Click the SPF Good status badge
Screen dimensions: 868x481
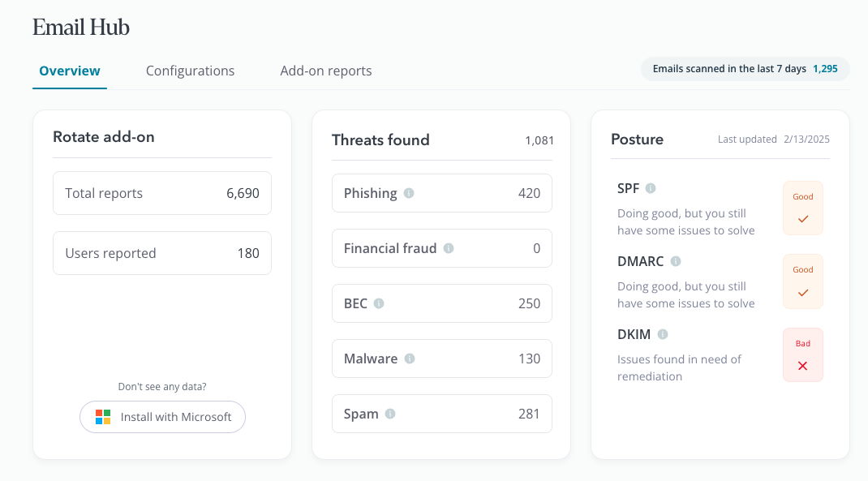pos(802,208)
